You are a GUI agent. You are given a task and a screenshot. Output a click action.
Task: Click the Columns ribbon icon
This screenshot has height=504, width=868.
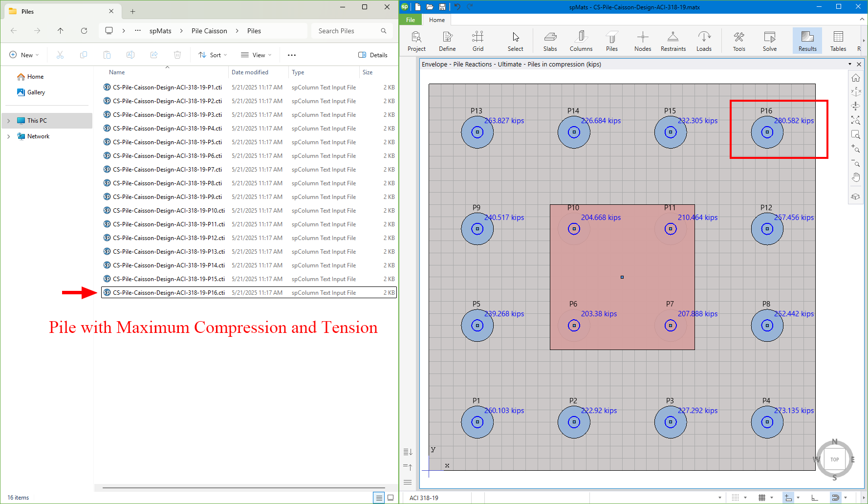[x=581, y=41]
